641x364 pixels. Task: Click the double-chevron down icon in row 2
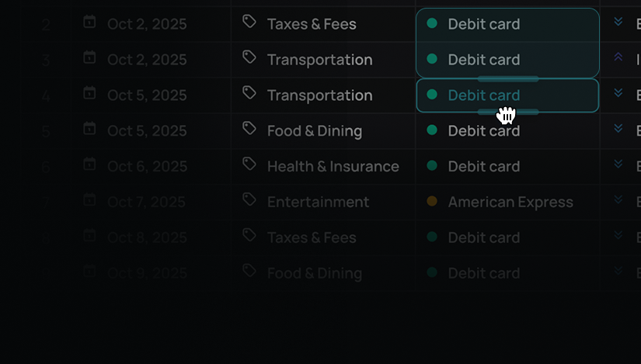point(618,22)
